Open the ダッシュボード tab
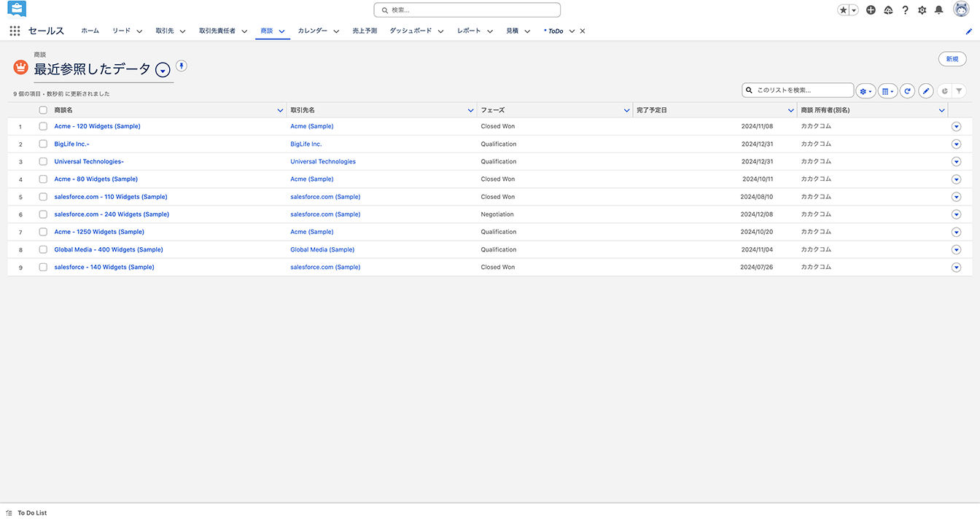Viewport: 980px width, 522px height. (x=411, y=31)
